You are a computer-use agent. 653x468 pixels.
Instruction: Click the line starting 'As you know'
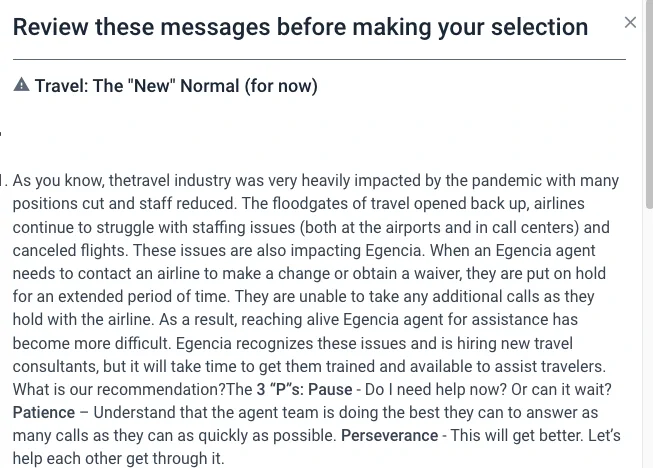coord(316,181)
